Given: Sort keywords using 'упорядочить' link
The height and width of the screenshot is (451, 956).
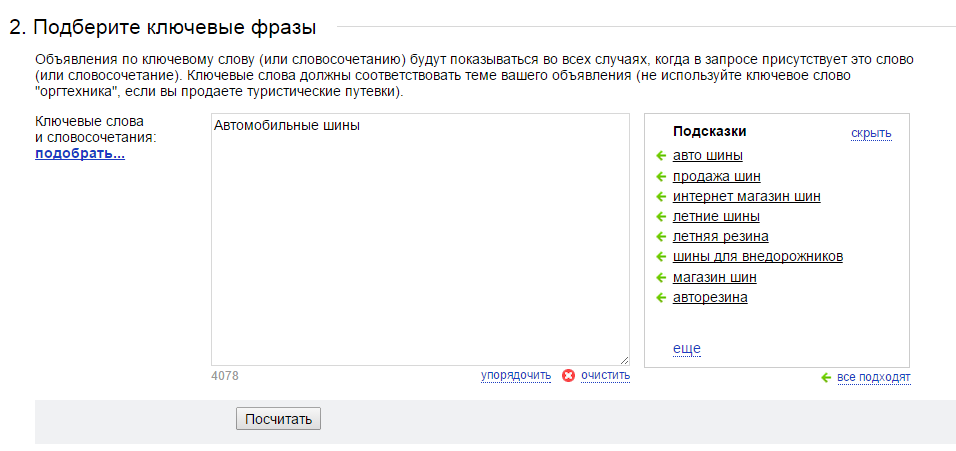Looking at the screenshot, I should tap(516, 375).
